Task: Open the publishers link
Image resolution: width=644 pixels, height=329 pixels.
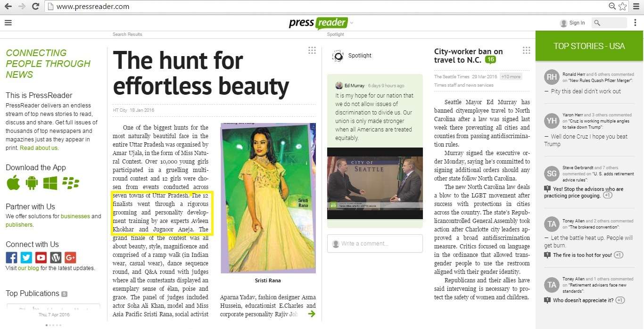Action: click(19, 225)
